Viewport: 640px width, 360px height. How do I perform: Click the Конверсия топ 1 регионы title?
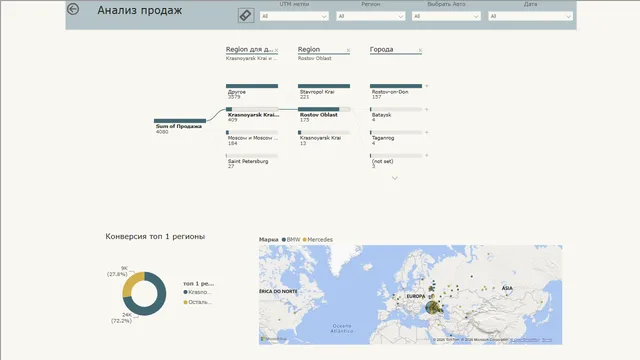click(x=155, y=236)
